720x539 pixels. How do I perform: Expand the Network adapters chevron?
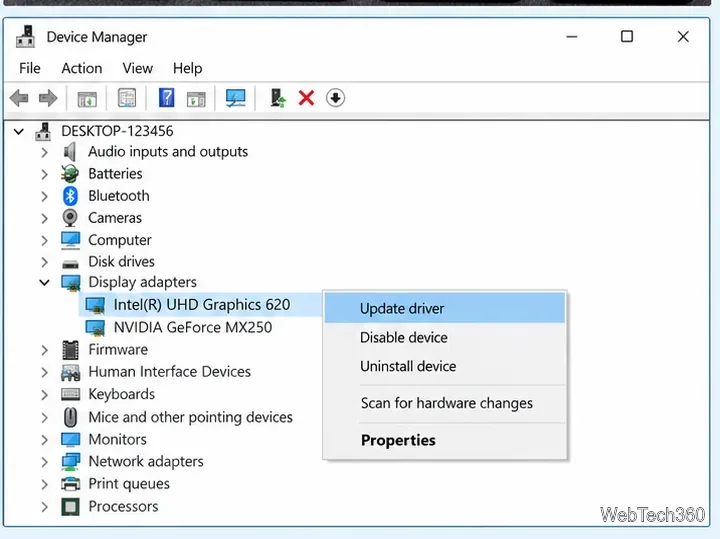[x=45, y=462]
